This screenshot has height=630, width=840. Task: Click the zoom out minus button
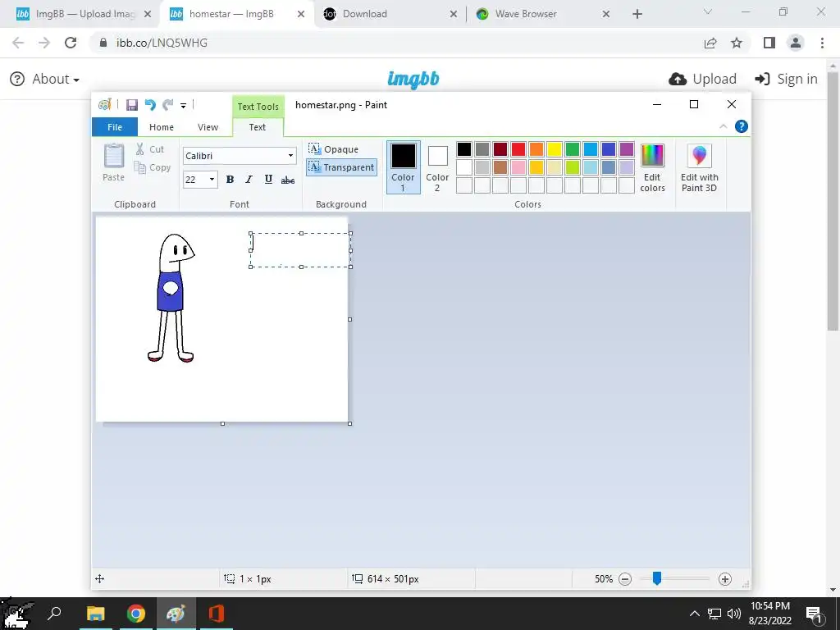pos(625,579)
